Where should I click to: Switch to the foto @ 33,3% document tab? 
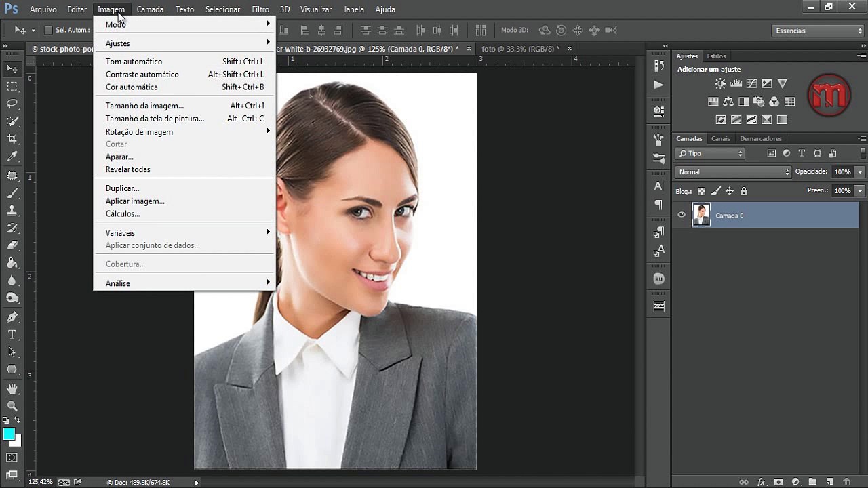[x=520, y=49]
